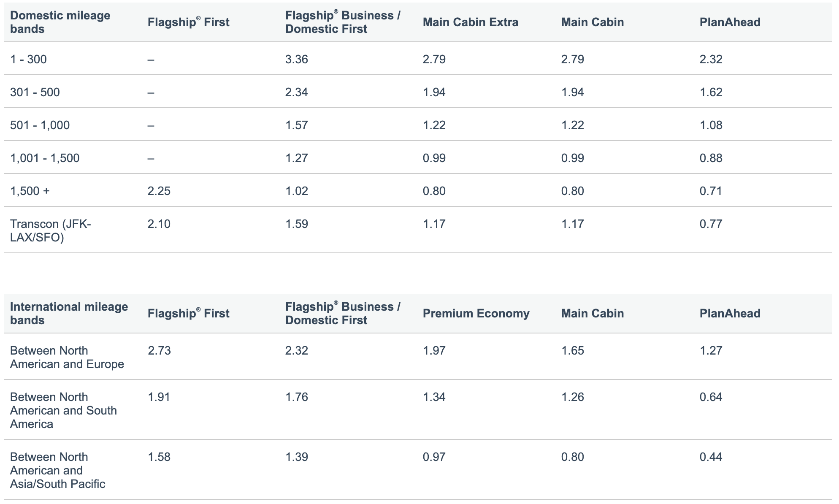Select the 0.77 Transcon PlanAhead value
The image size is (839, 504).
(x=711, y=224)
